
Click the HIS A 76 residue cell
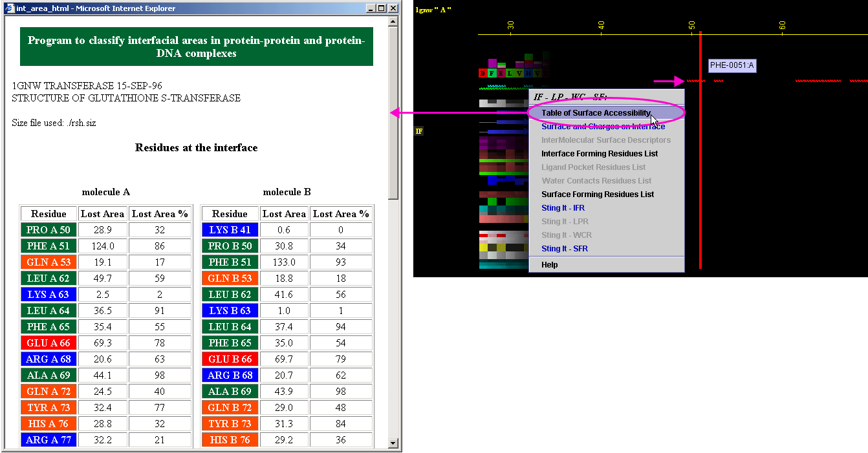pyautogui.click(x=49, y=424)
